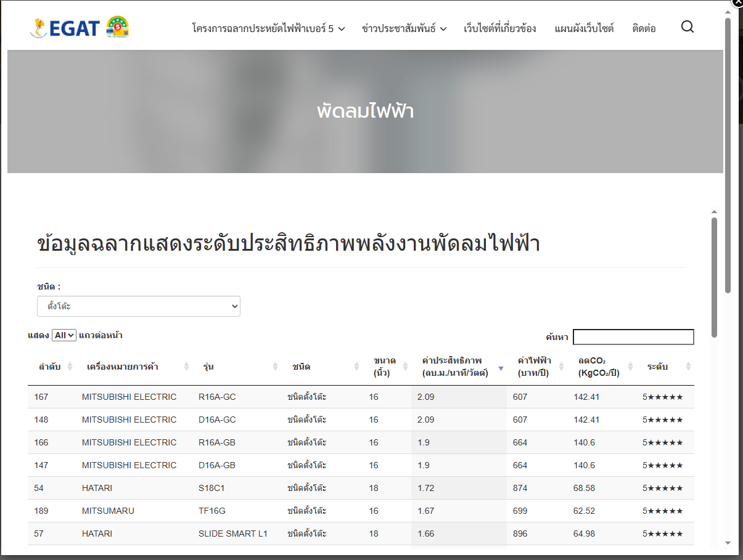
Task: Open the search magnifier icon
Action: 688,27
